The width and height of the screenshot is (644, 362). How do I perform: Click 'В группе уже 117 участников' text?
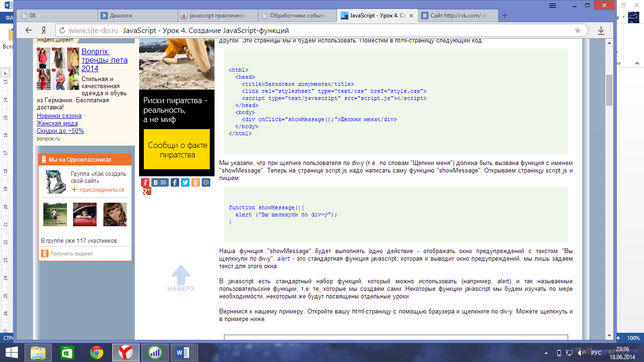(79, 241)
